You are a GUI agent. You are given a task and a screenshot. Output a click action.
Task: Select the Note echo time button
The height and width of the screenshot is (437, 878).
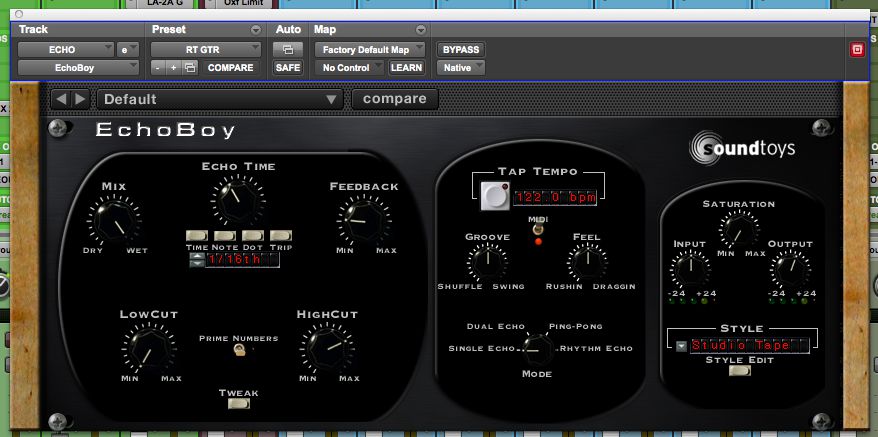click(225, 236)
